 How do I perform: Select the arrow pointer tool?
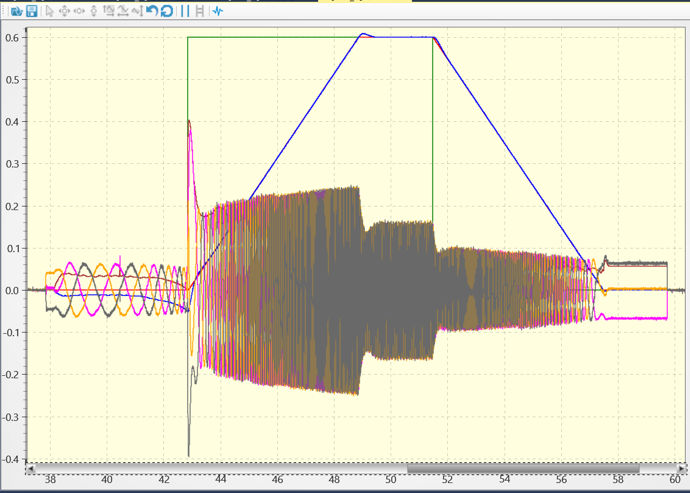tap(49, 11)
